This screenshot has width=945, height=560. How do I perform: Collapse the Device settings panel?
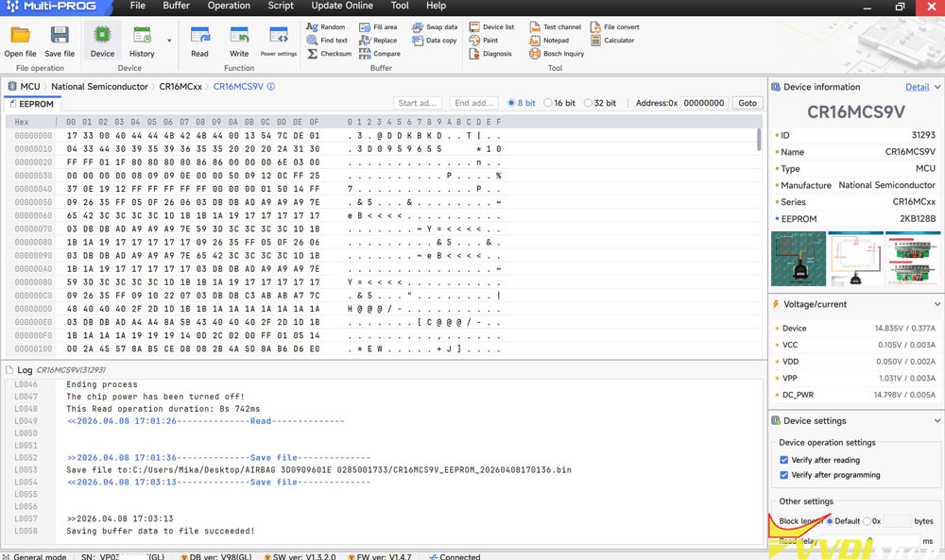pyautogui.click(x=936, y=421)
